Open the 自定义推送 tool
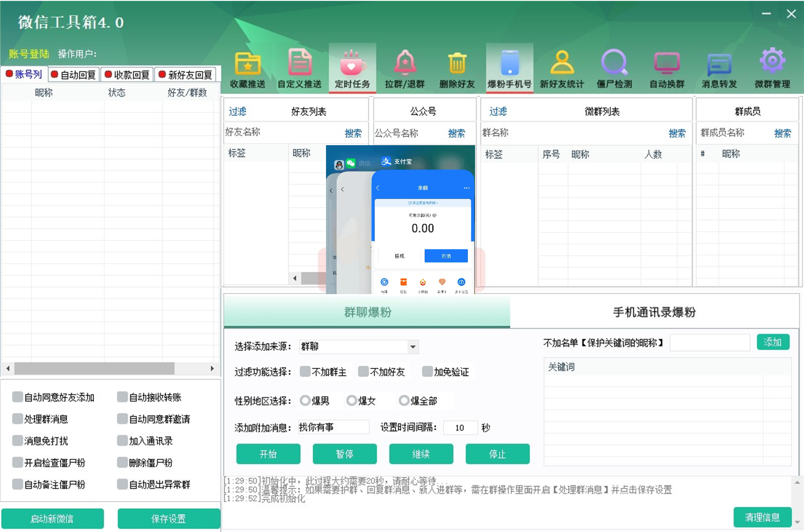This screenshot has width=804, height=532. 300,69
